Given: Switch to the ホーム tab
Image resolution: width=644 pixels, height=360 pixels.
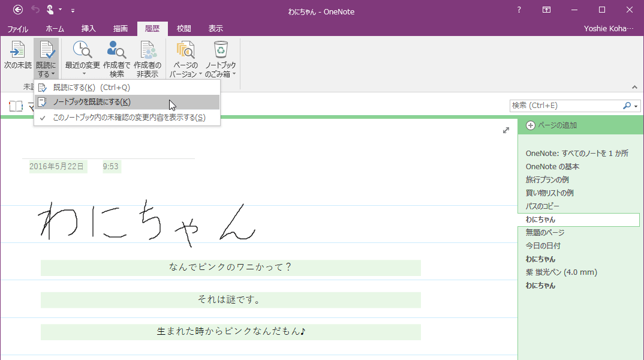Looking at the screenshot, I should click(55, 29).
